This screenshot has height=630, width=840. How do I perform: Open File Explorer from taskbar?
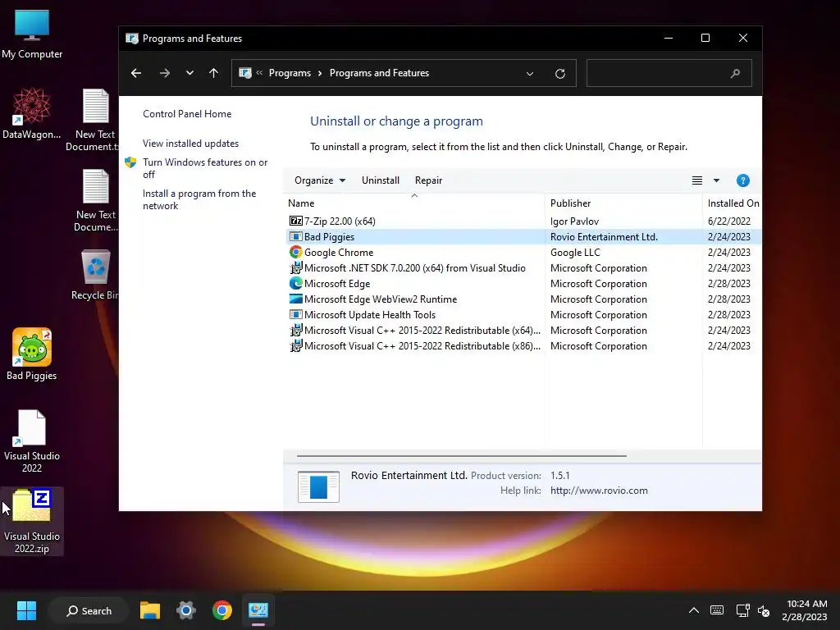[x=150, y=610]
